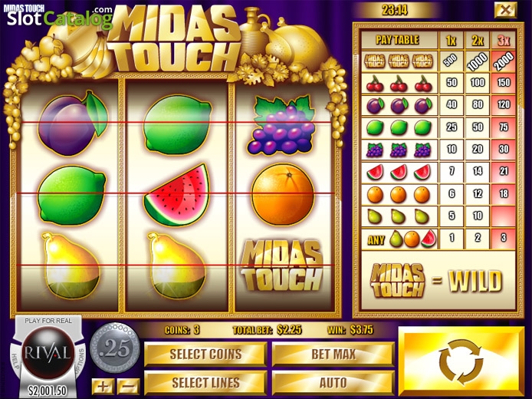The image size is (532, 399).
Task: Spin the reels with the golden arrows button
Action: (461, 361)
